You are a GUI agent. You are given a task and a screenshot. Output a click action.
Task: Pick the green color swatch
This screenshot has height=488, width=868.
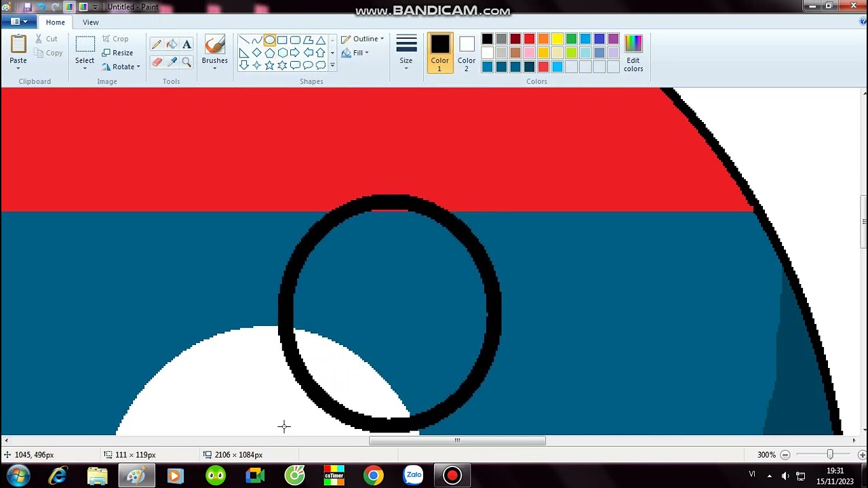coord(571,39)
